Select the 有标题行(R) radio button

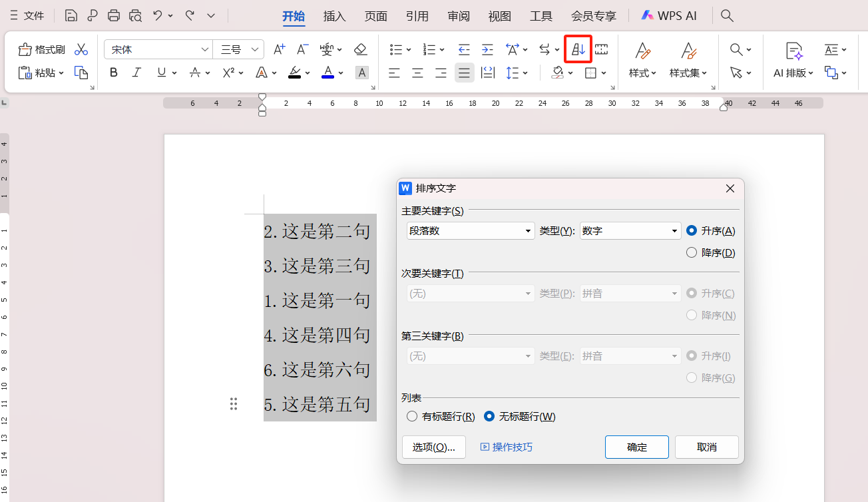[x=411, y=416]
